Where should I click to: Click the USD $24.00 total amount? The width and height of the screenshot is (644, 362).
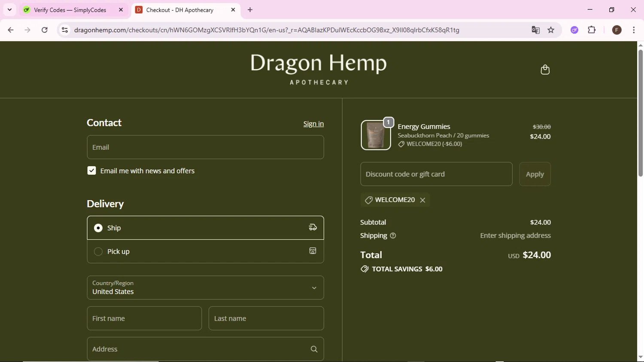(x=529, y=255)
